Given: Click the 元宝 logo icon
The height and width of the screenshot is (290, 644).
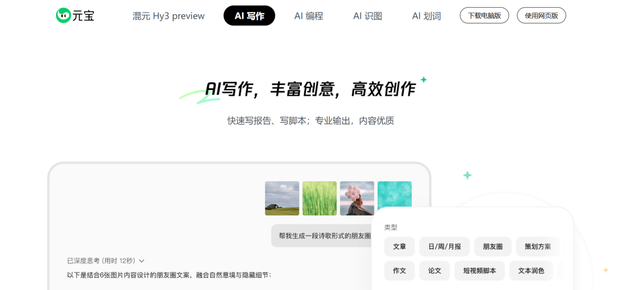Looking at the screenshot, I should [63, 15].
